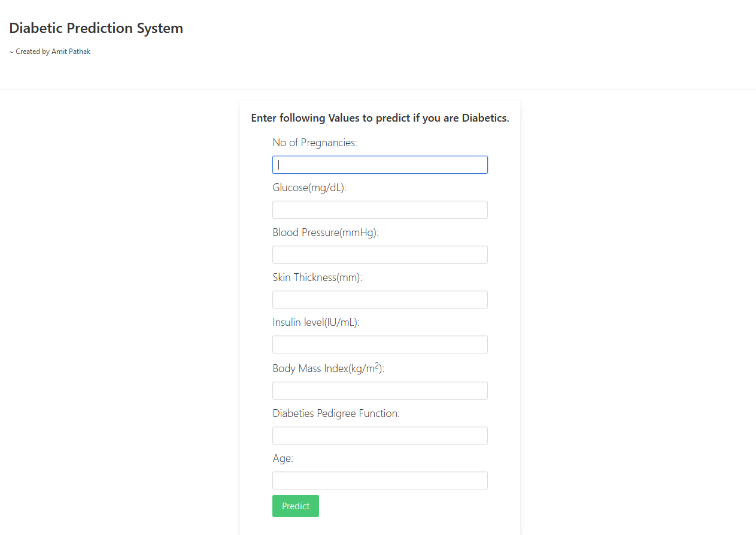Click the Body Mass Index label
The image size is (756, 535).
click(x=329, y=368)
